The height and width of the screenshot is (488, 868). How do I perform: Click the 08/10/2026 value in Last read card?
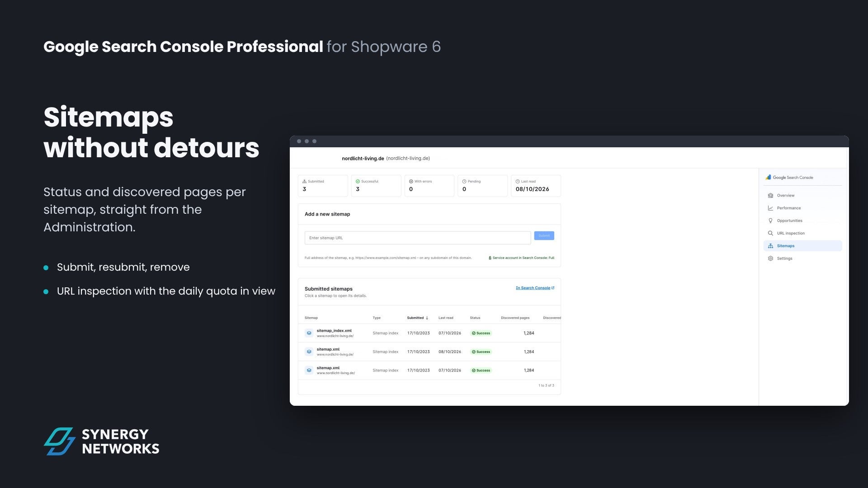[532, 189]
